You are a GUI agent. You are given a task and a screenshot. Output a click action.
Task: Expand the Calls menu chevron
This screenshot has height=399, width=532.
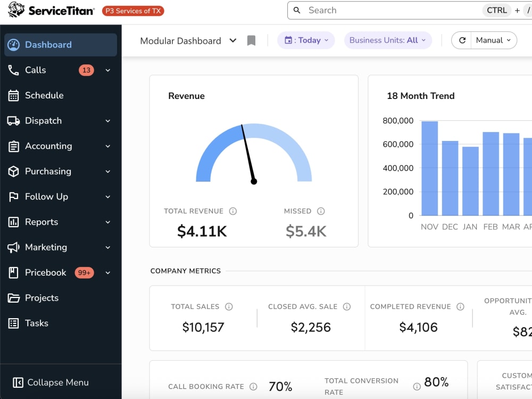click(x=108, y=70)
